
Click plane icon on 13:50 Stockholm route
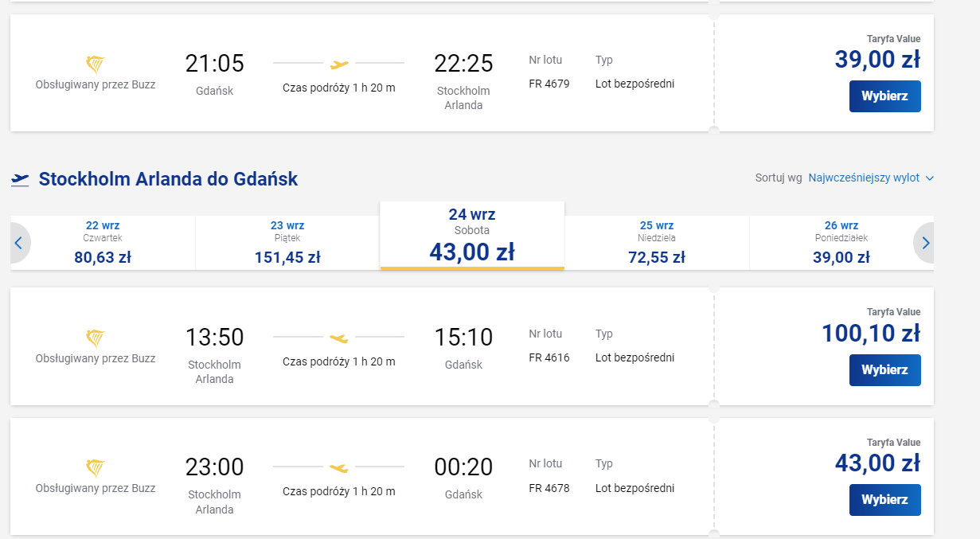tap(339, 338)
